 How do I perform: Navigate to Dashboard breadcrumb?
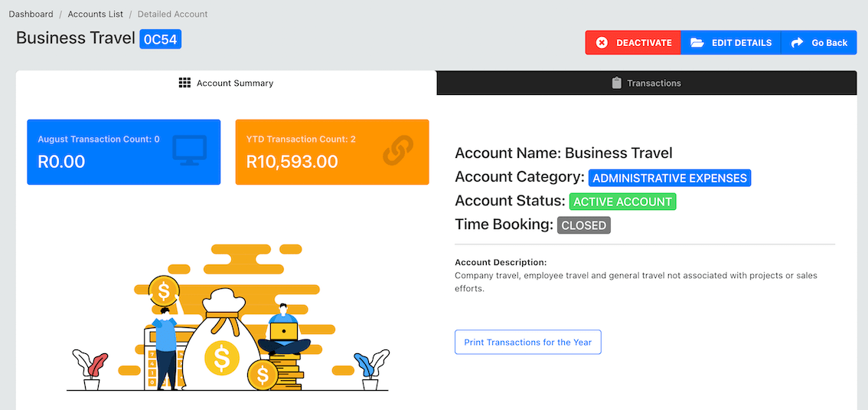[x=31, y=14]
